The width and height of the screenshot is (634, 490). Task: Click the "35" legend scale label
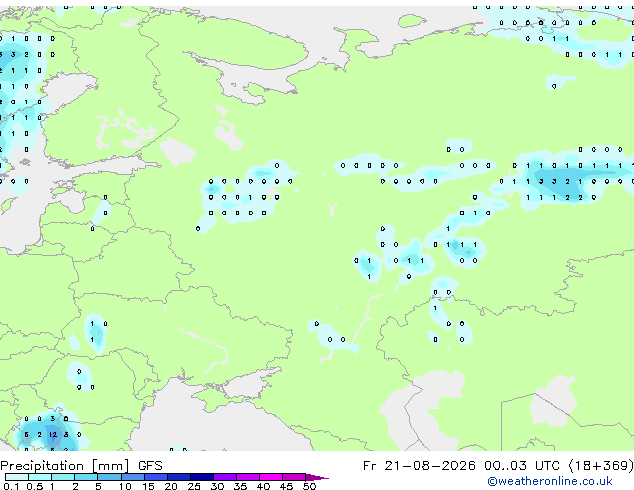240,486
